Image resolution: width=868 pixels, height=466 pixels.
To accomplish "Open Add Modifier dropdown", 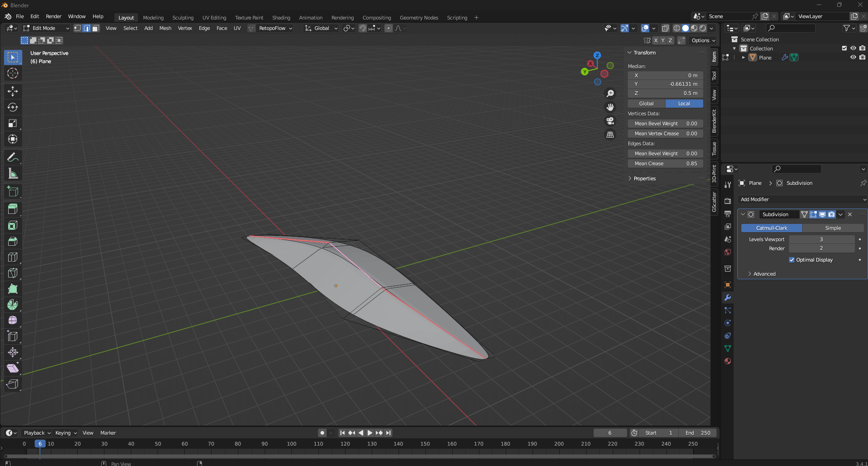I will click(802, 199).
